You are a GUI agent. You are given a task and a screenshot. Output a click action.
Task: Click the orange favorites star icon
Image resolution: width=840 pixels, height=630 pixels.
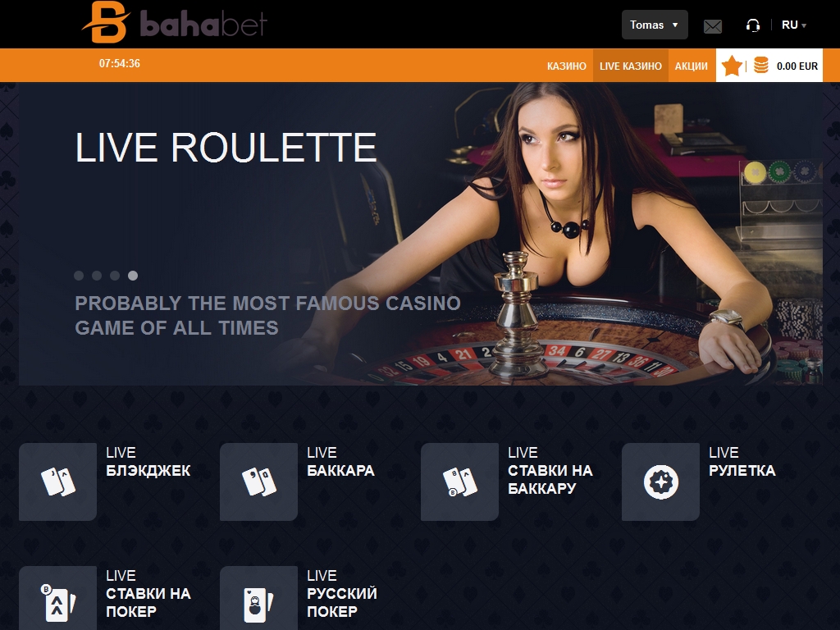[731, 66]
